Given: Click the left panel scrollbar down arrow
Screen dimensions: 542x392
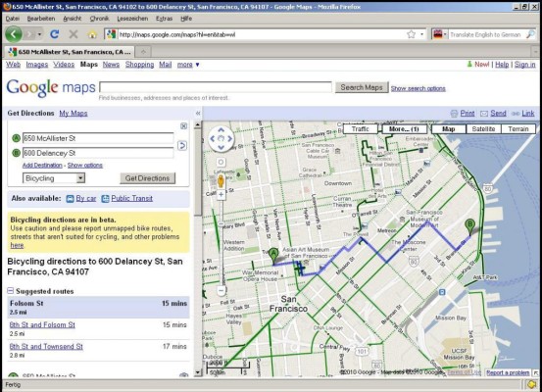Looking at the screenshot, I should coord(197,372).
